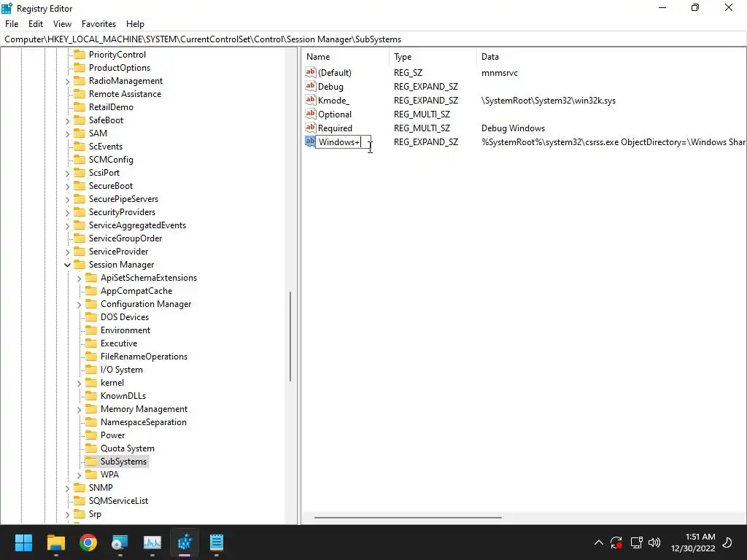Click the SubSystems folder icon
This screenshot has width=747, height=560.
(91, 461)
